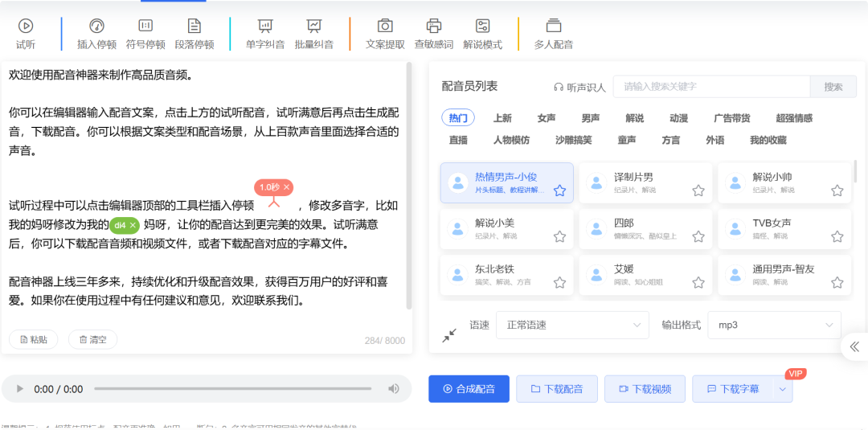Expand the 语速 speech speed dropdown

572,325
